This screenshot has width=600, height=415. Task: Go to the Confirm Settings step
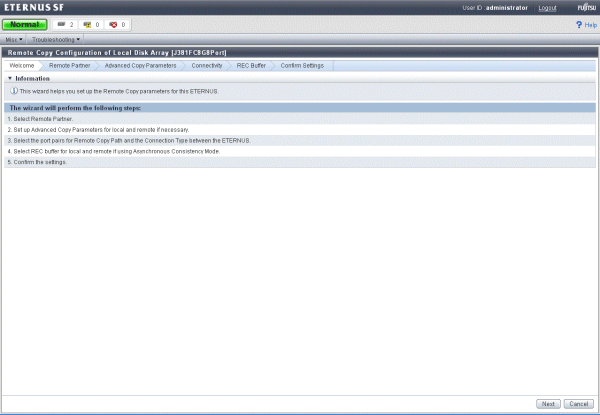pos(302,66)
